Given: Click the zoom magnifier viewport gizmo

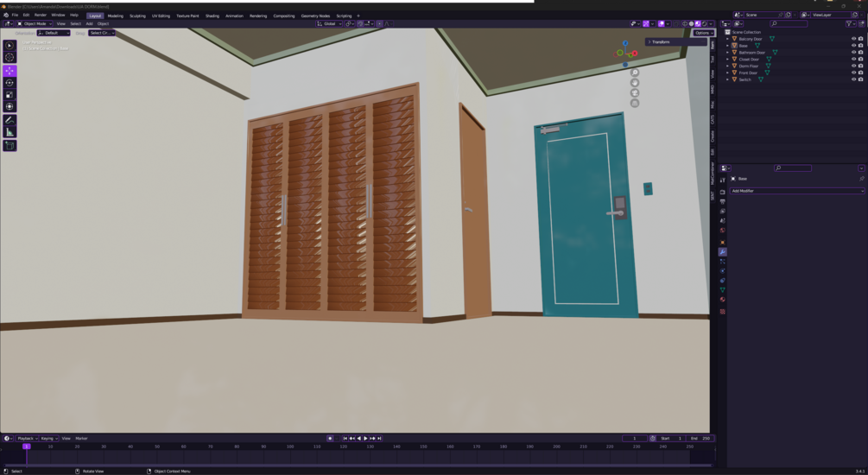Looking at the screenshot, I should pyautogui.click(x=635, y=73).
